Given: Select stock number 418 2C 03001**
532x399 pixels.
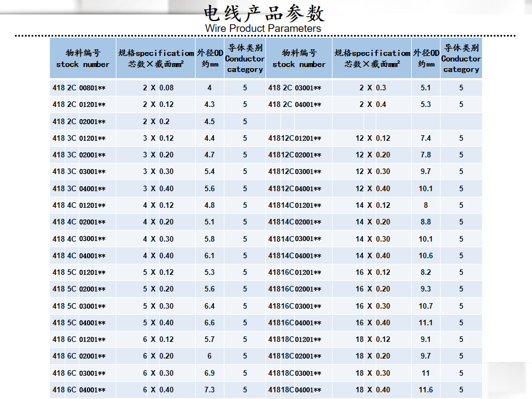Looking at the screenshot, I should click(x=295, y=88).
